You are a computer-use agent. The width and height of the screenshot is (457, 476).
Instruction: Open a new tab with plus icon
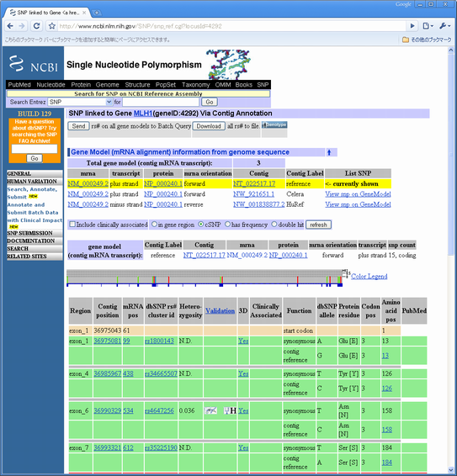(97, 13)
